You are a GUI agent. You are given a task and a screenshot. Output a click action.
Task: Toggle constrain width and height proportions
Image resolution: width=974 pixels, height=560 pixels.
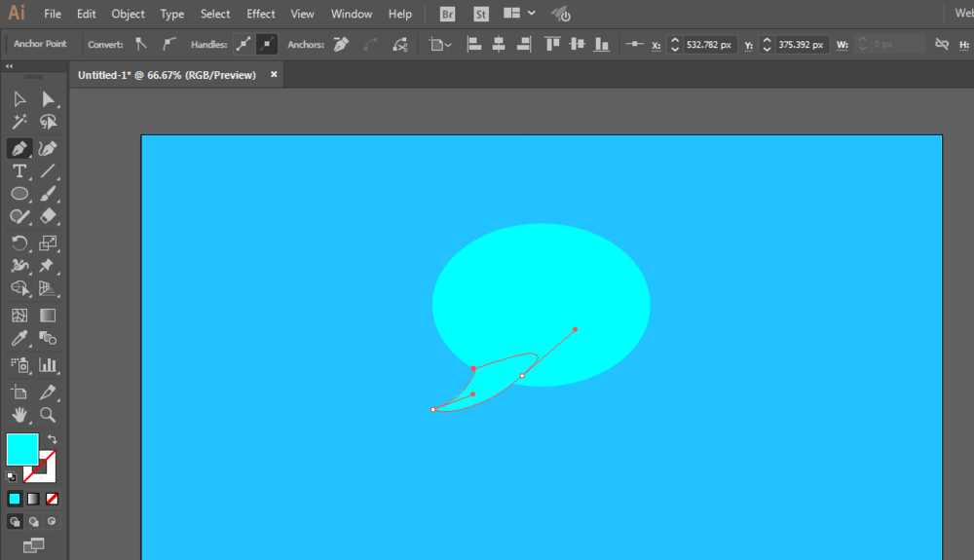pyautogui.click(x=942, y=44)
